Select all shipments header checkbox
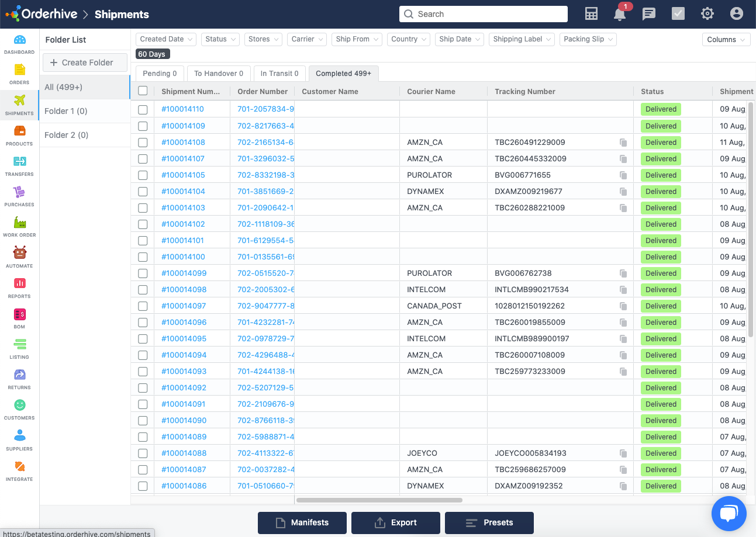Image resolution: width=756 pixels, height=537 pixels. point(143,91)
